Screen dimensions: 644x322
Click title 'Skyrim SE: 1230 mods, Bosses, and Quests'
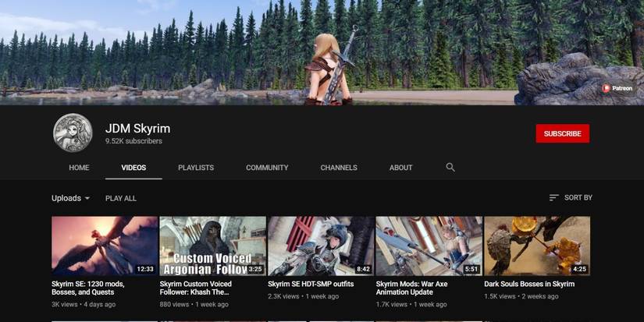(88, 288)
